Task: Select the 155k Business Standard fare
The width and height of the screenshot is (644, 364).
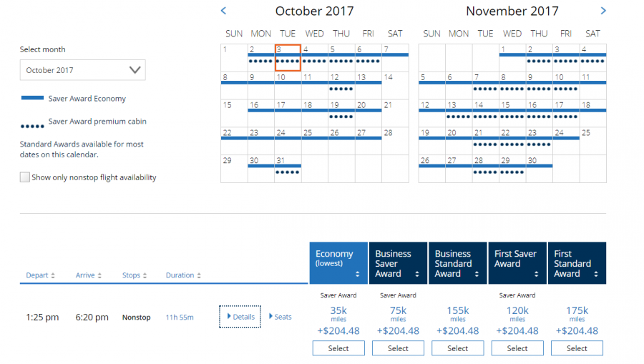Action: (x=458, y=348)
